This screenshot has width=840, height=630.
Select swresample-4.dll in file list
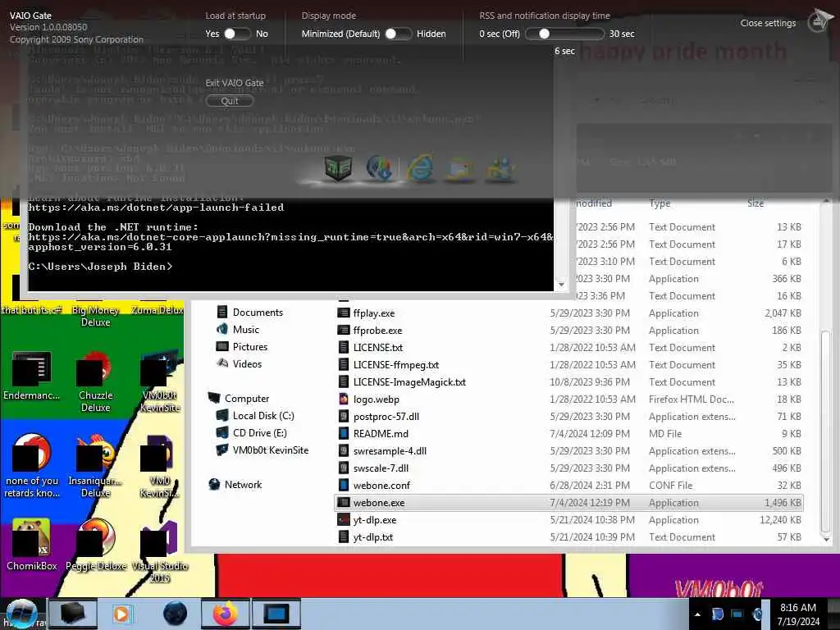[x=390, y=451]
